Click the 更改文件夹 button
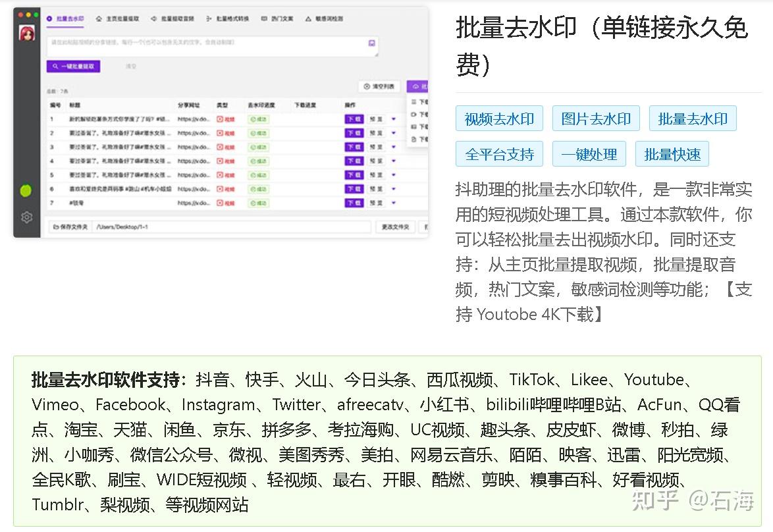This screenshot has height=532, width=773. pyautogui.click(x=395, y=226)
